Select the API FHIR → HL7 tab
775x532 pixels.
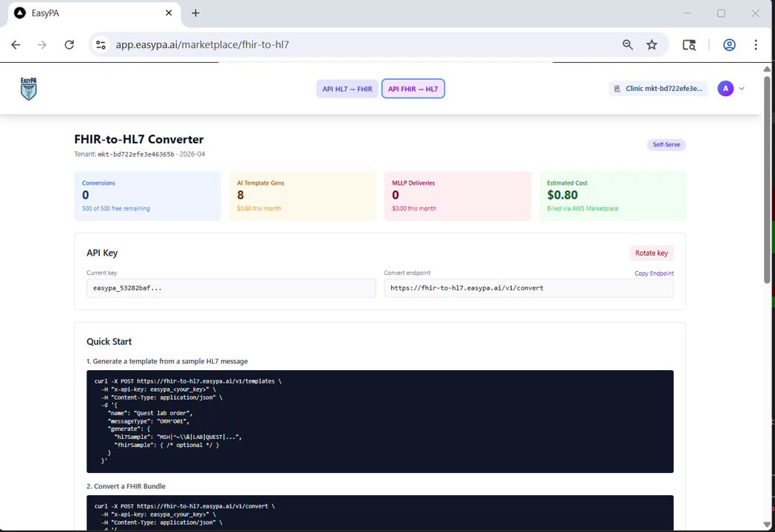click(413, 89)
